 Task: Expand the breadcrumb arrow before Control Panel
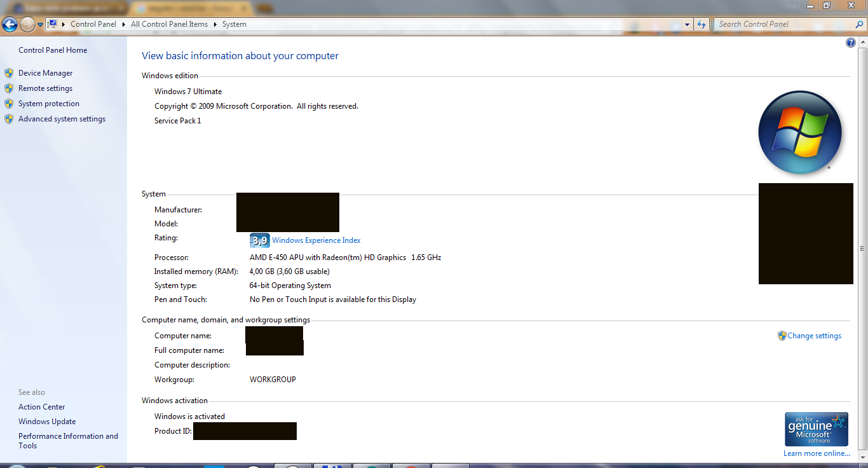[x=64, y=24]
